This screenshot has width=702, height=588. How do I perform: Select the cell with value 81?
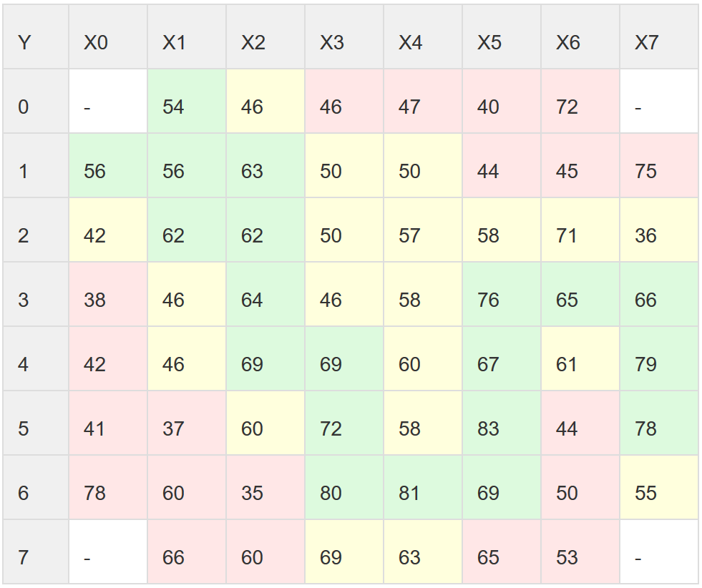[x=423, y=487]
